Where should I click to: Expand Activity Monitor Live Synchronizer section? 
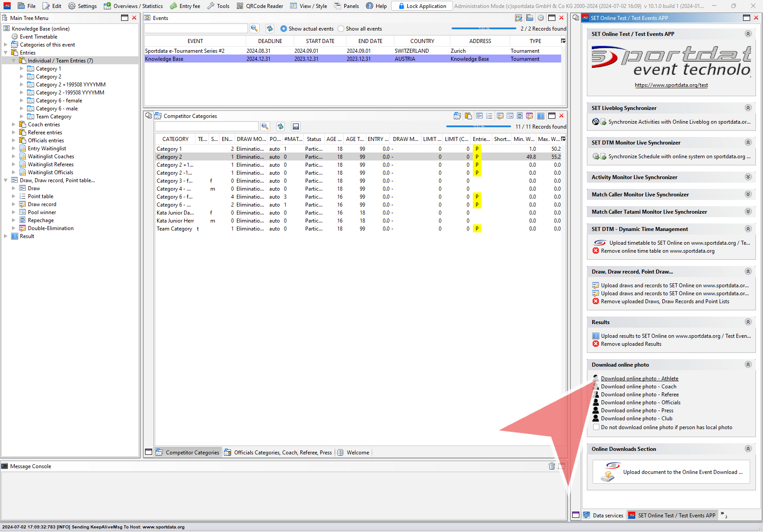click(x=748, y=177)
